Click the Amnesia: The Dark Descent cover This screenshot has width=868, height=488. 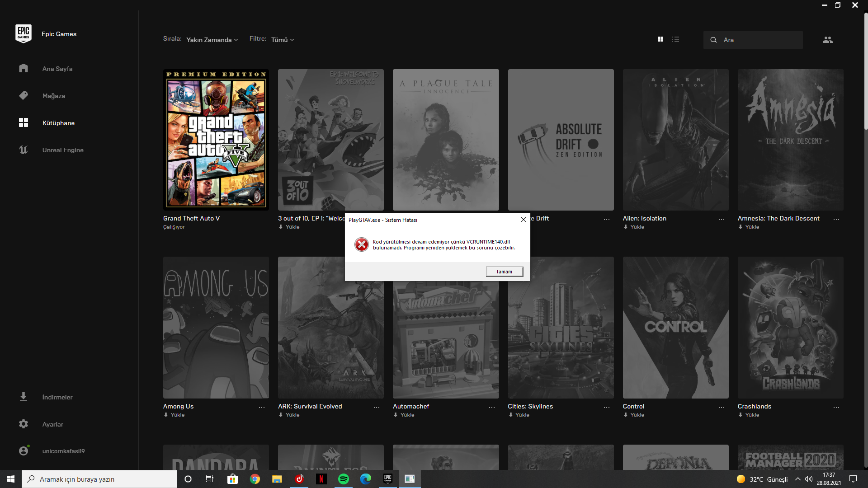(x=790, y=140)
